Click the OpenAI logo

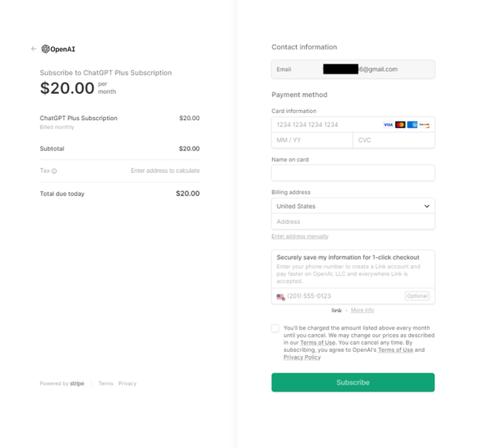(59, 49)
